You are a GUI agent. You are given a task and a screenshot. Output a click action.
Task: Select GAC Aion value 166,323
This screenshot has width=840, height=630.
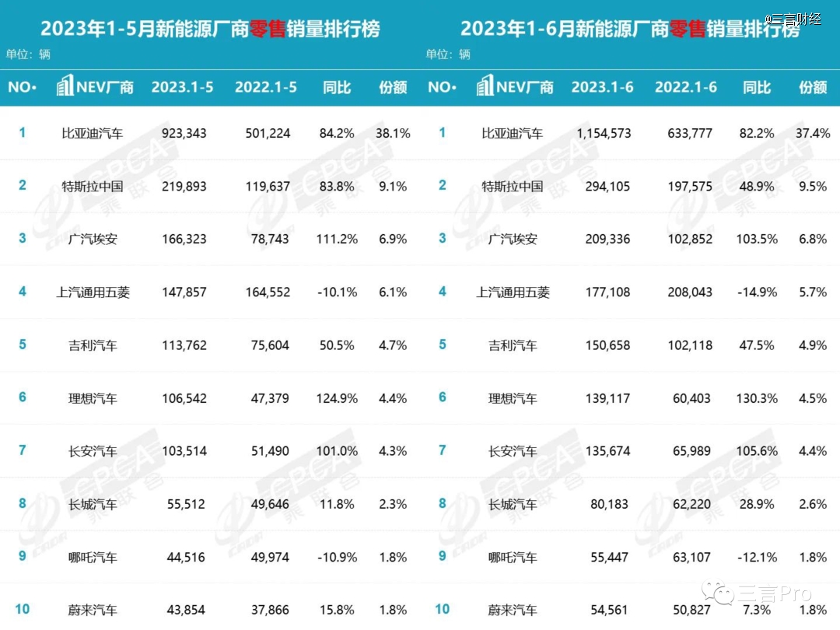click(x=184, y=239)
